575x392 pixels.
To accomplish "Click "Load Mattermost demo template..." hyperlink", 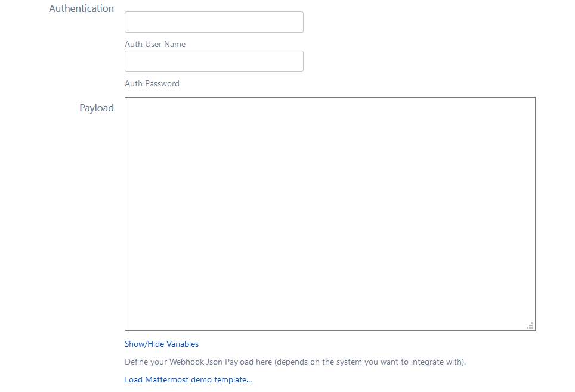I will (x=188, y=379).
